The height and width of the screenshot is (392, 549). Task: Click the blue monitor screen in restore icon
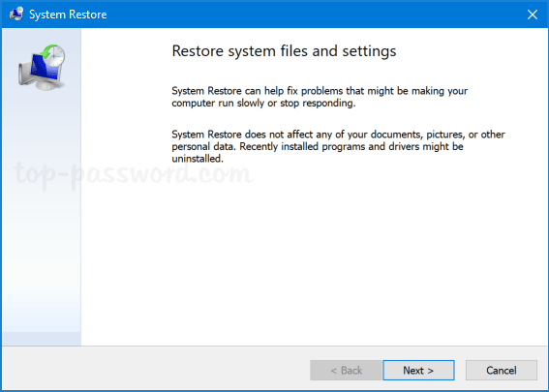coord(44,69)
